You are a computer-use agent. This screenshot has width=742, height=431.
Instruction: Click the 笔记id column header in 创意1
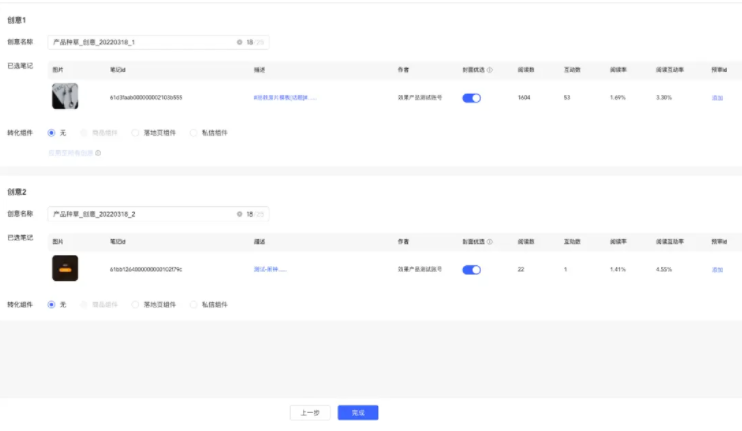(118, 70)
